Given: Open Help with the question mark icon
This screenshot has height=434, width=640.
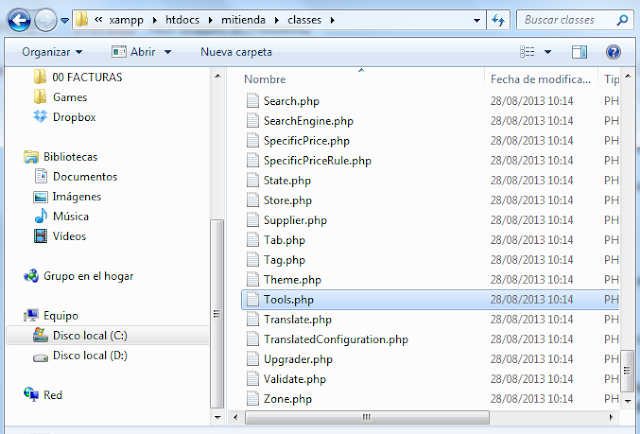Looking at the screenshot, I should pyautogui.click(x=613, y=52).
